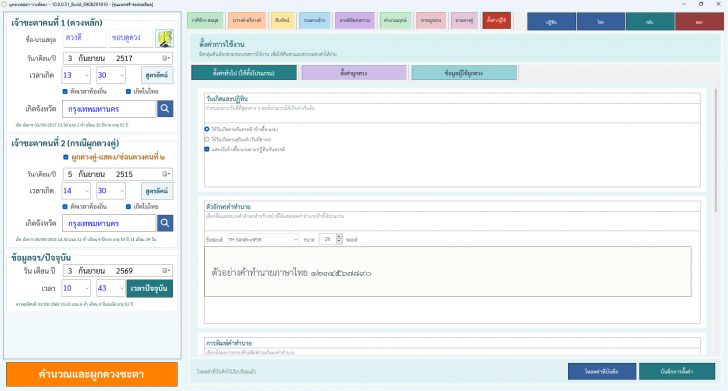Open person 2 birth hour dropdown showing 14
The height and width of the screenshot is (391, 728).
76,191
